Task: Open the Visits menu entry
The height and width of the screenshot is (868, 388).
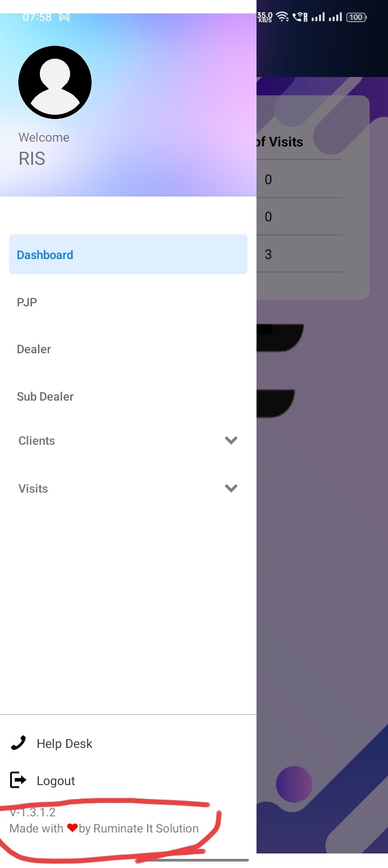Action: [x=33, y=488]
